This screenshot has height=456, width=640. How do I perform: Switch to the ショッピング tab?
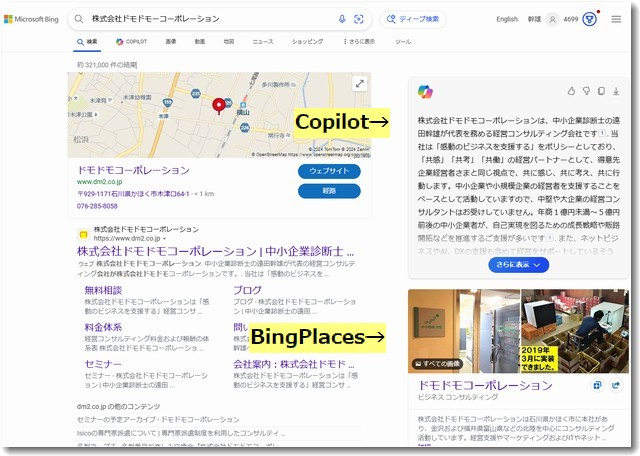[x=307, y=42]
